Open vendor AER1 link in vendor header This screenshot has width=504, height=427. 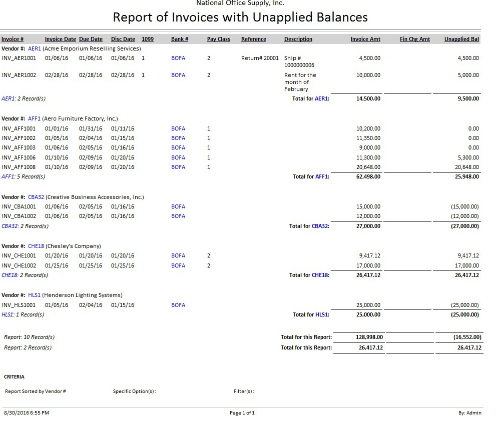point(35,49)
